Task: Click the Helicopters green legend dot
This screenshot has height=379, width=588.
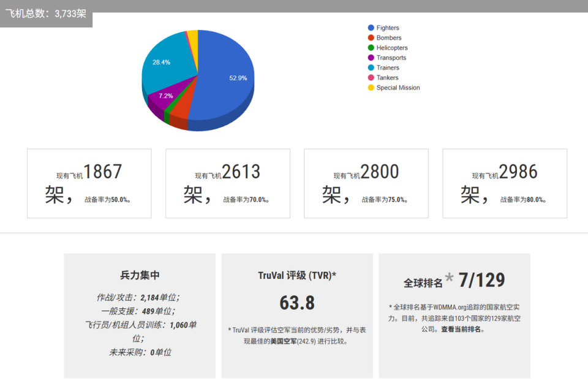Action: (x=371, y=48)
